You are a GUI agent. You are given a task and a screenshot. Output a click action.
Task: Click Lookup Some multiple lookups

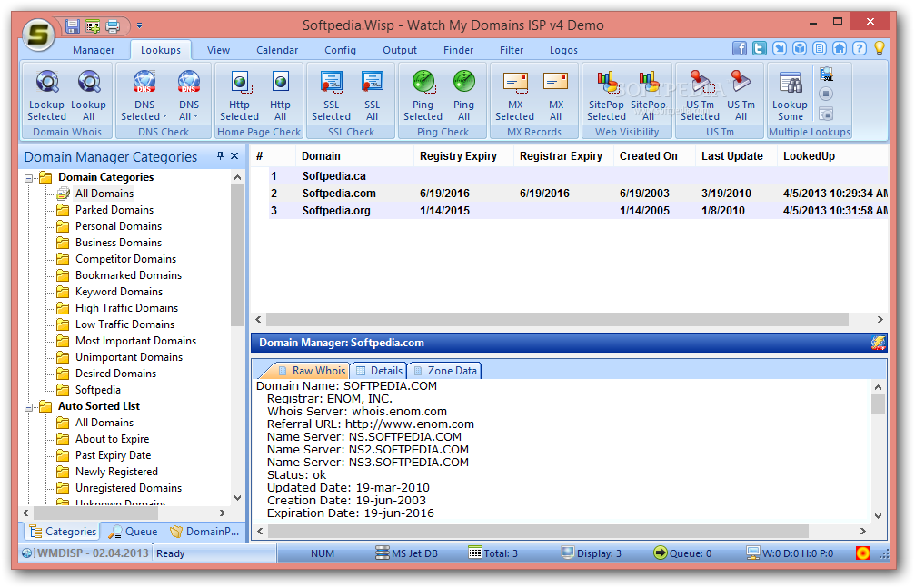791,95
